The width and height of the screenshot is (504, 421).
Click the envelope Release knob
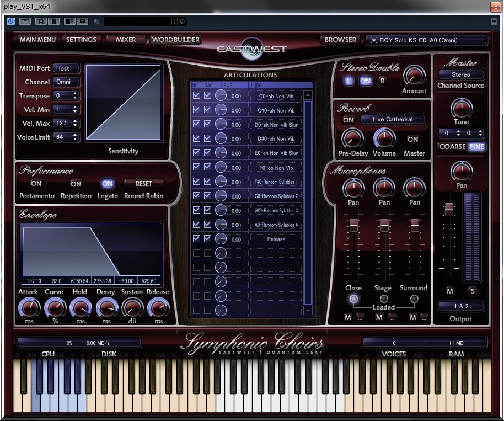[x=158, y=307]
